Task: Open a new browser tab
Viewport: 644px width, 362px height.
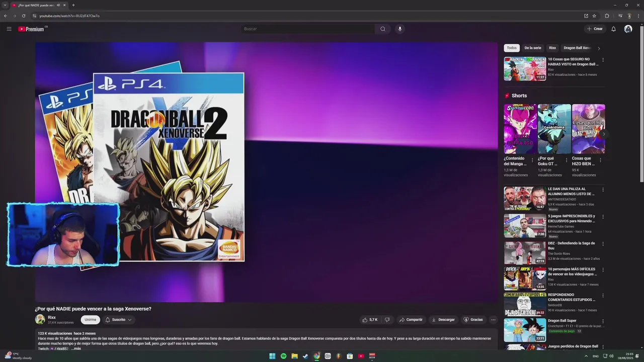Action: 73,5
